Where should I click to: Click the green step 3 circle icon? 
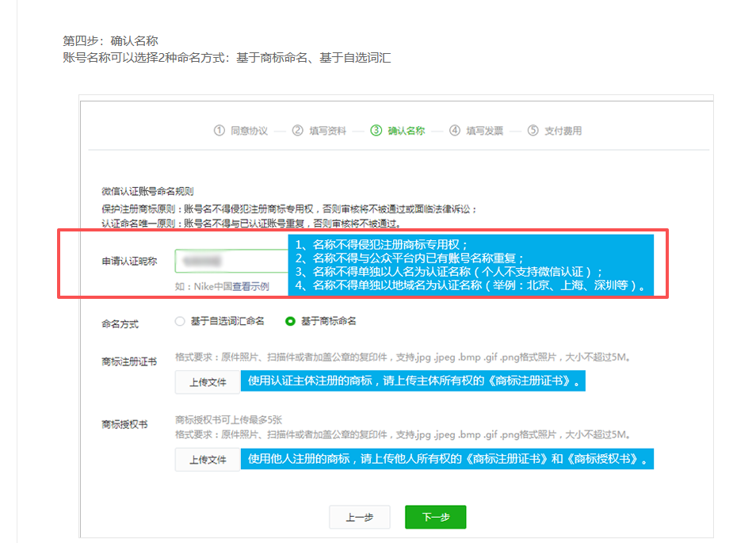click(376, 131)
